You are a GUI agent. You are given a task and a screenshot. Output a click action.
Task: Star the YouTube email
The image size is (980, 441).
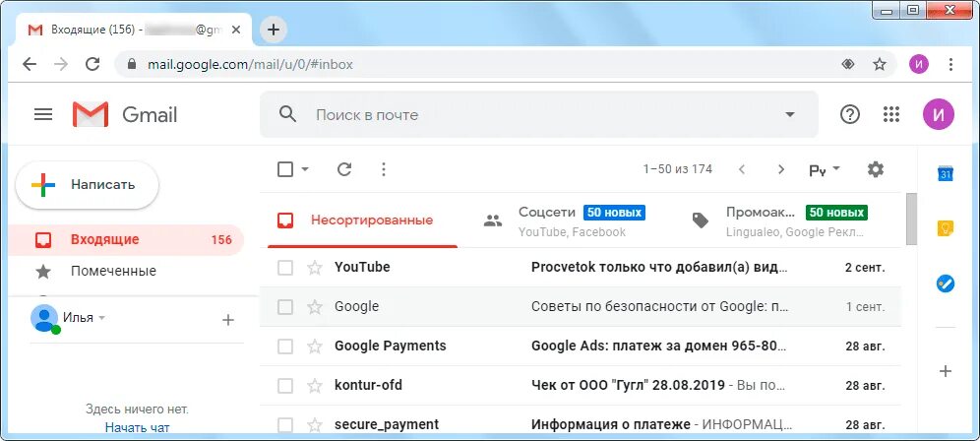(315, 268)
